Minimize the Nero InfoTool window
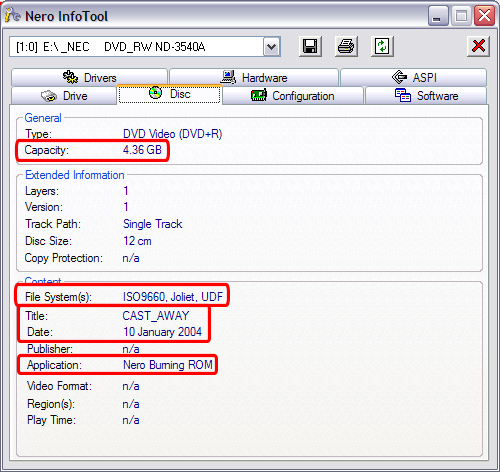This screenshot has height=472, width=500. coord(438,16)
